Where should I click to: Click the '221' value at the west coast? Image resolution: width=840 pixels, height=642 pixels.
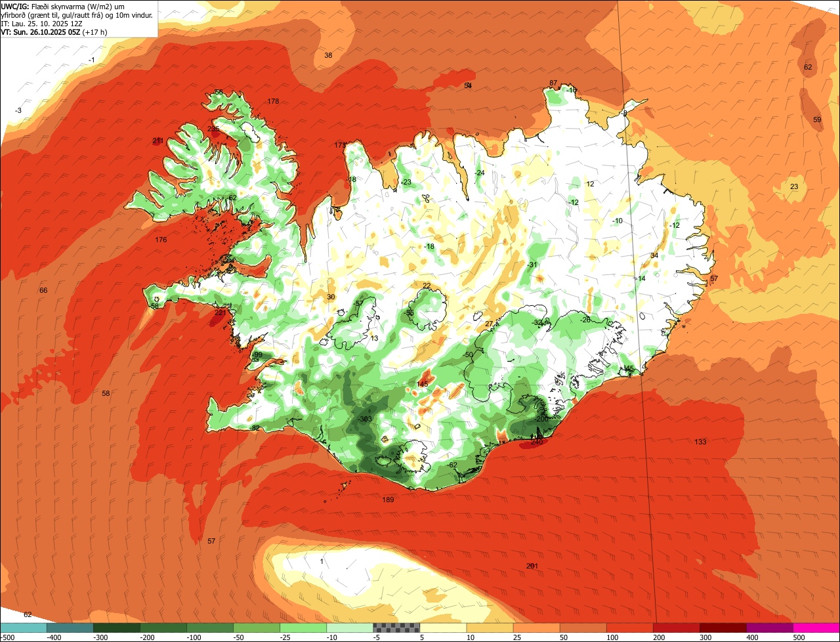click(220, 313)
